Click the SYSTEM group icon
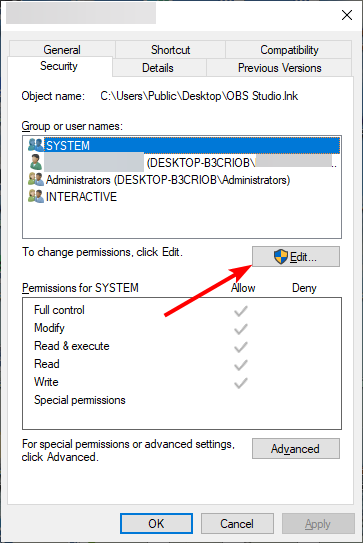Image resolution: width=363 pixels, height=543 pixels. click(x=36, y=145)
